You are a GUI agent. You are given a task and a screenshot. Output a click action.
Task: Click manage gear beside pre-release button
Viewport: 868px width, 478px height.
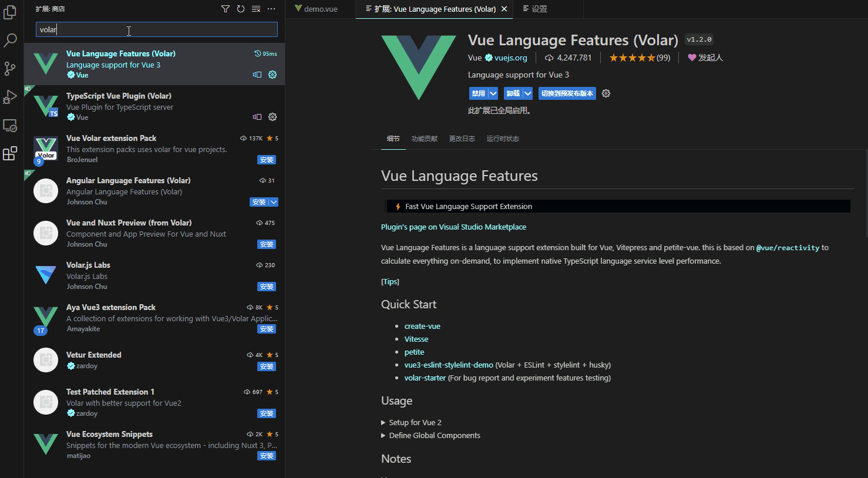pyautogui.click(x=606, y=93)
